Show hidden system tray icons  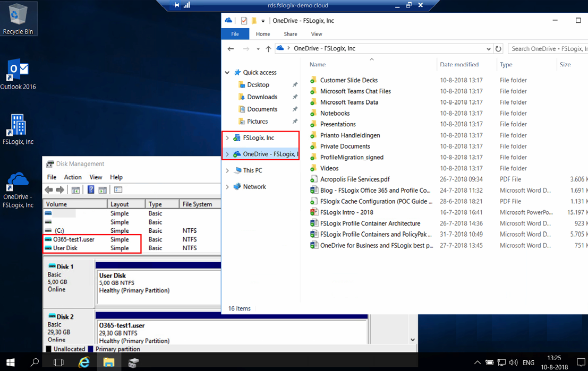point(478,363)
